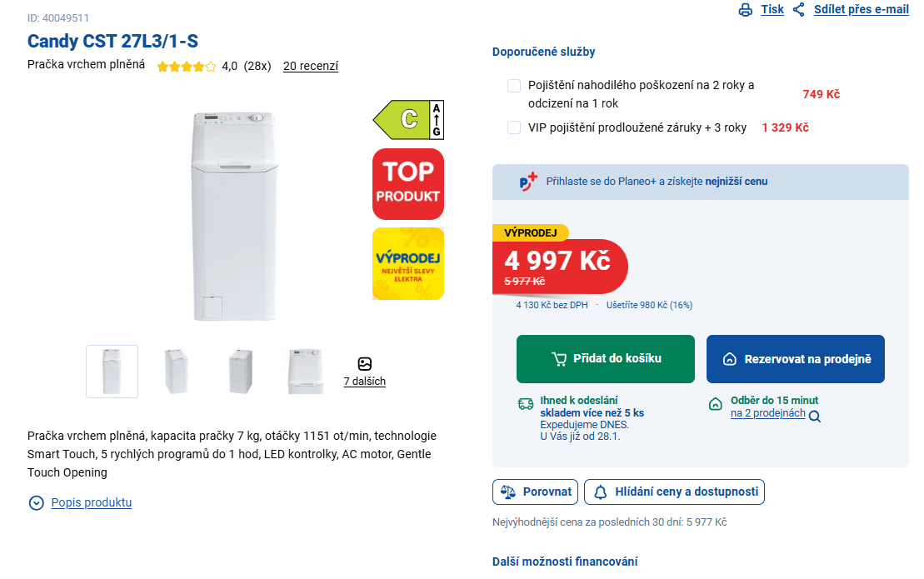The image size is (924, 579).
Task: Click the magnifier icon beside na 2 prodejnách
Action: pyautogui.click(x=815, y=417)
